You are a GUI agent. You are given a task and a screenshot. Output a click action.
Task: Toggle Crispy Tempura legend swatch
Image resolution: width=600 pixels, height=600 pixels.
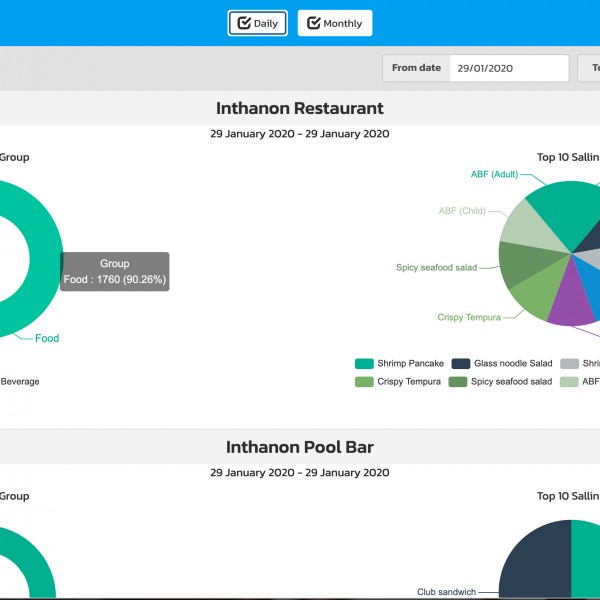(364, 382)
